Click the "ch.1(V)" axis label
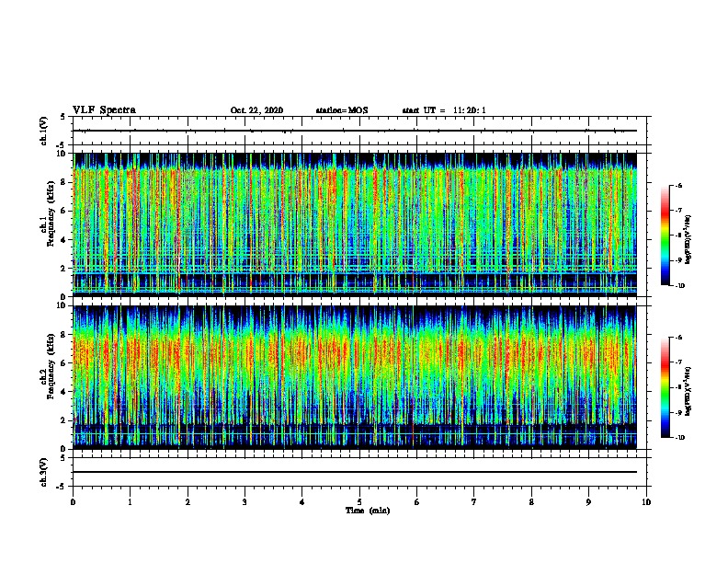Screen dimensions: 728x563 point(43,131)
